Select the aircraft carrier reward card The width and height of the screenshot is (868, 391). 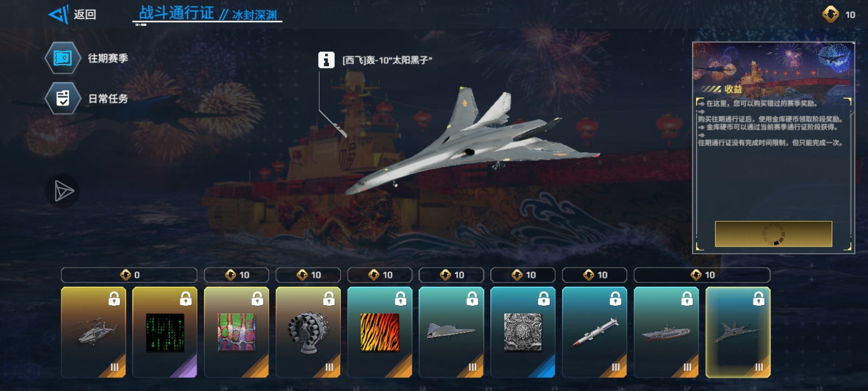pyautogui.click(x=666, y=332)
